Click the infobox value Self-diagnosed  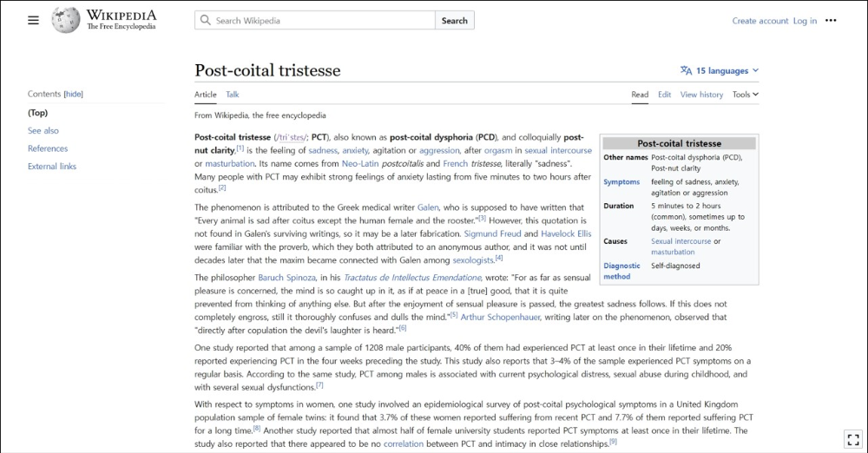[675, 266]
